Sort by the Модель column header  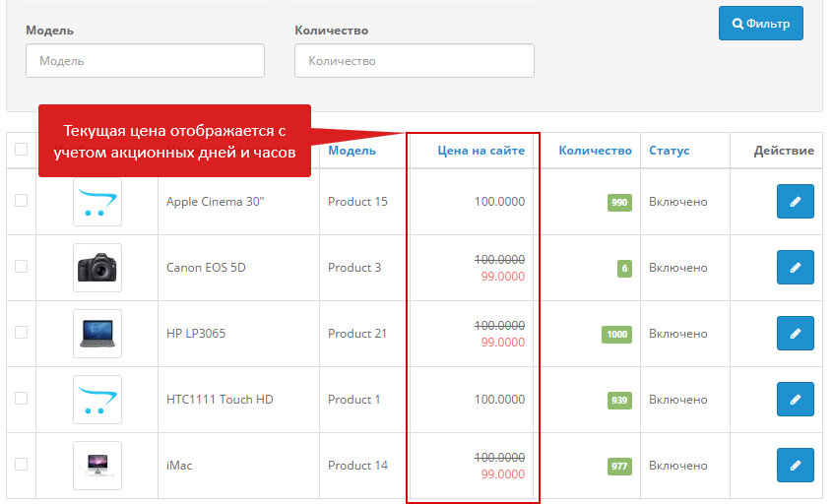point(352,151)
